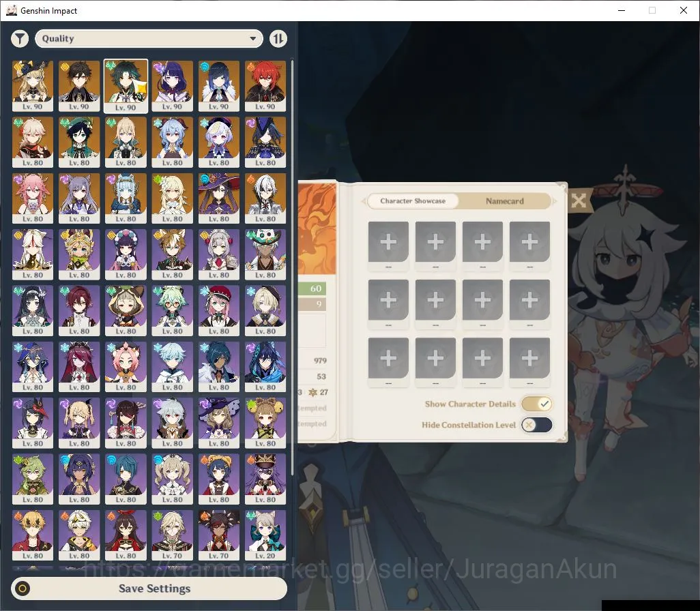Select Mona's character portrait
This screenshot has width=700, height=611.
point(219,198)
